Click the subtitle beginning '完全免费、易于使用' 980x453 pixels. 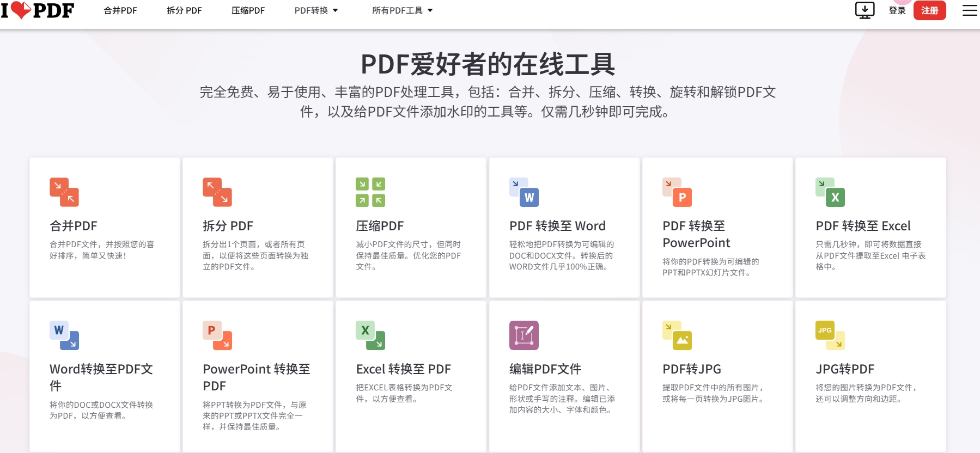pyautogui.click(x=488, y=102)
